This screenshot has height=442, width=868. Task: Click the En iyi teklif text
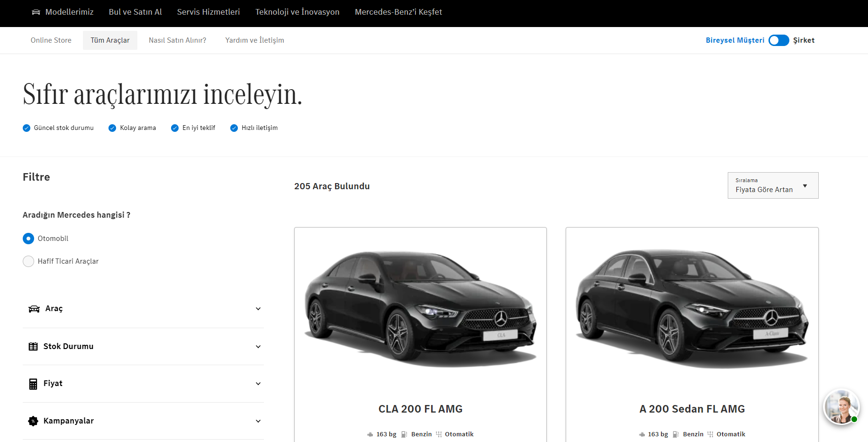coord(199,128)
